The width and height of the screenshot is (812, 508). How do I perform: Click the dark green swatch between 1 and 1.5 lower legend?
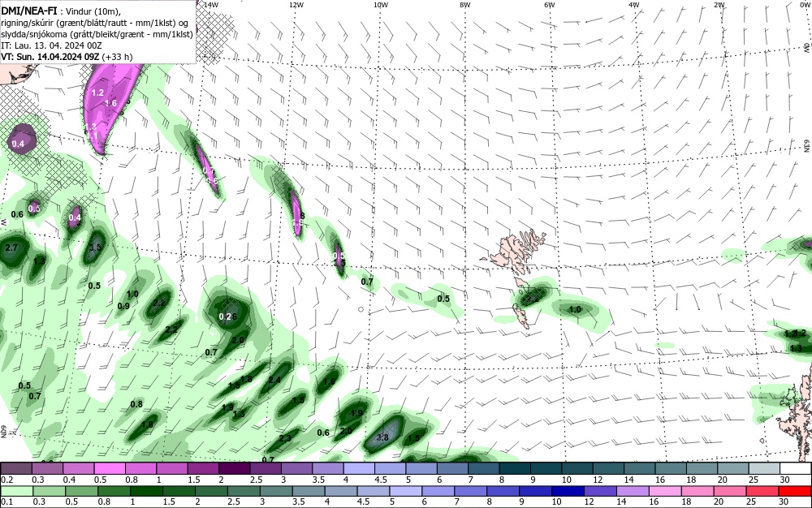tap(146, 490)
